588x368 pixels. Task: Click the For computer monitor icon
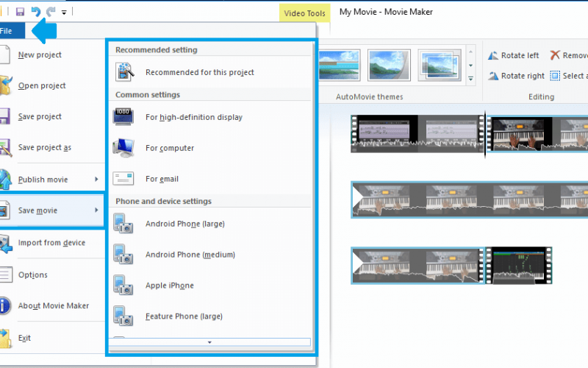tap(123, 148)
